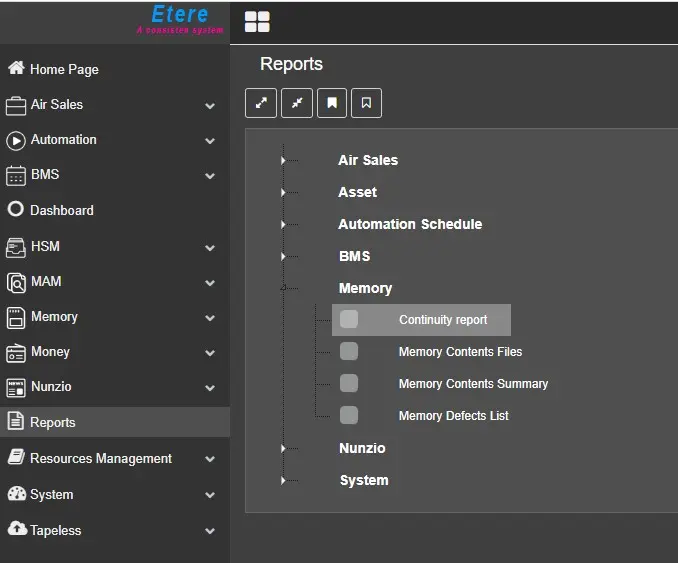Click the Automation play icon in sidebar
Viewport: 678px width, 563px height.
click(x=16, y=140)
